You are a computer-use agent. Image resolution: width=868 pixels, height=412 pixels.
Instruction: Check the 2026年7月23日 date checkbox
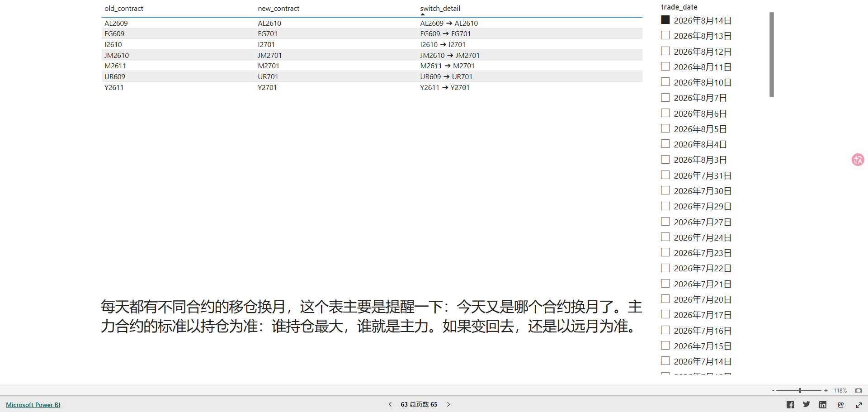coord(665,252)
